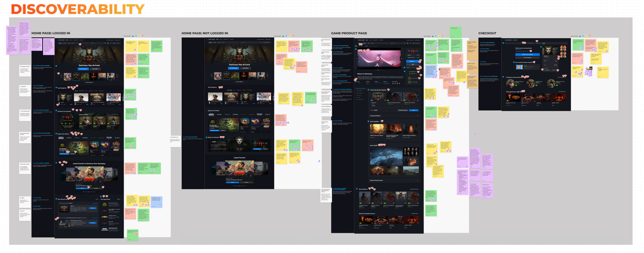Click previous arrow of Not Logged In hero carousel
This screenshot has height=253, width=644.
click(211, 75)
